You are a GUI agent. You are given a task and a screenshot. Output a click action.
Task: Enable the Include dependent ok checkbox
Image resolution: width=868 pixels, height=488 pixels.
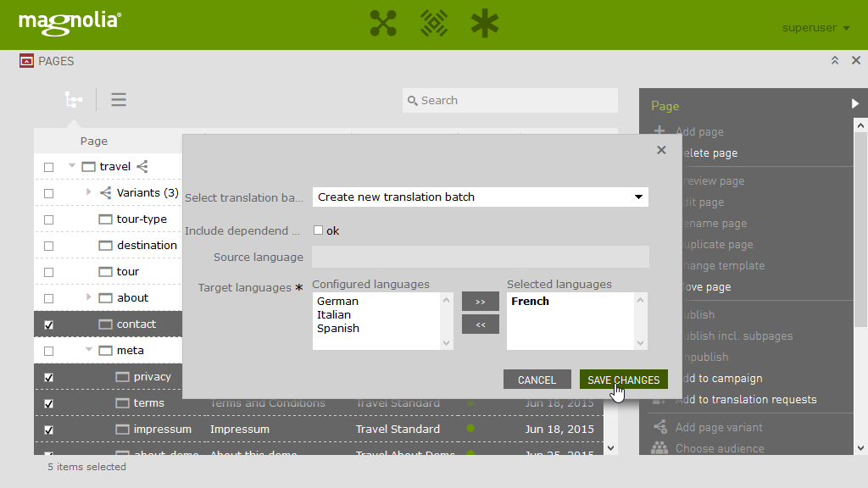pos(319,230)
